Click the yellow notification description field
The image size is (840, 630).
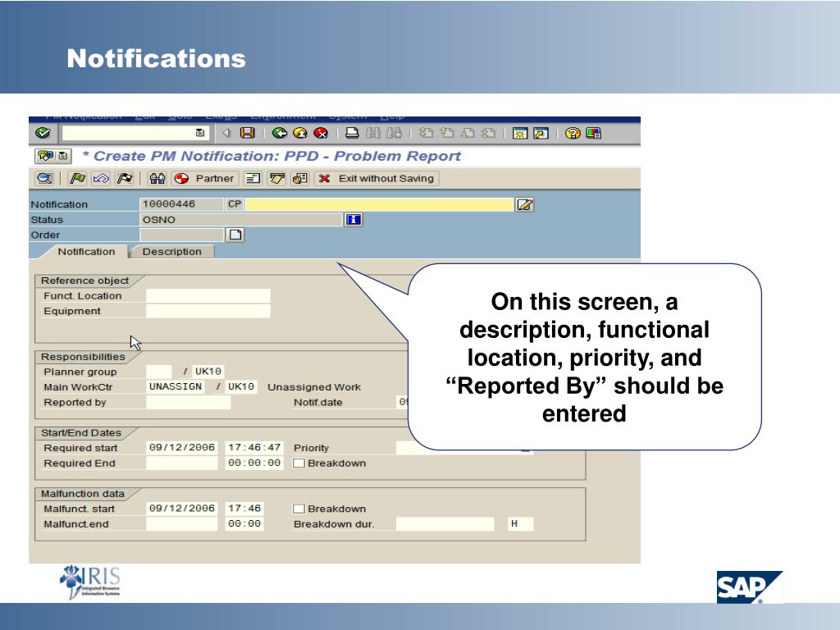(379, 204)
